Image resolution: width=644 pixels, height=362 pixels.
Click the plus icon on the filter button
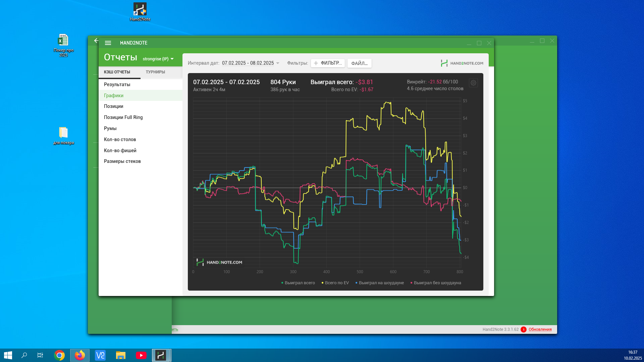316,63
